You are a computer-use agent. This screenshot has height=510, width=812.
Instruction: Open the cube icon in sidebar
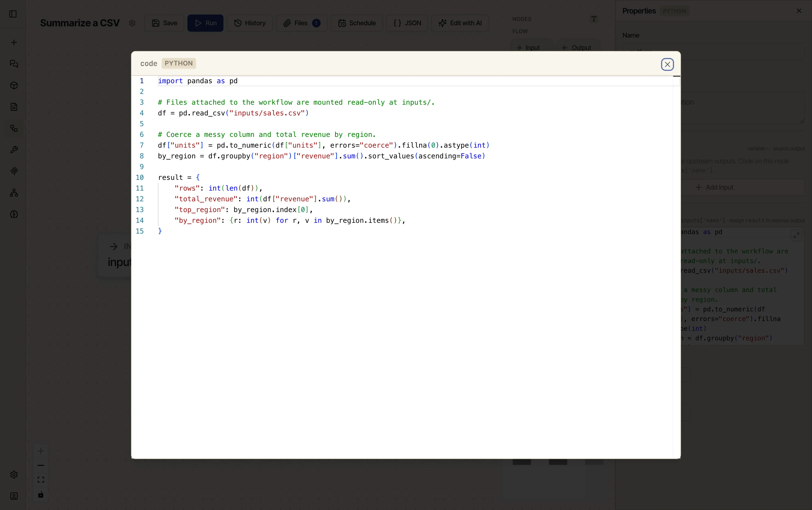click(14, 85)
